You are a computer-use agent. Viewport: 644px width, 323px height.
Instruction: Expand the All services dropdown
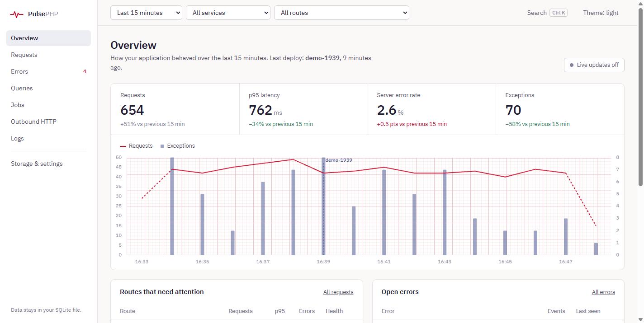(228, 13)
